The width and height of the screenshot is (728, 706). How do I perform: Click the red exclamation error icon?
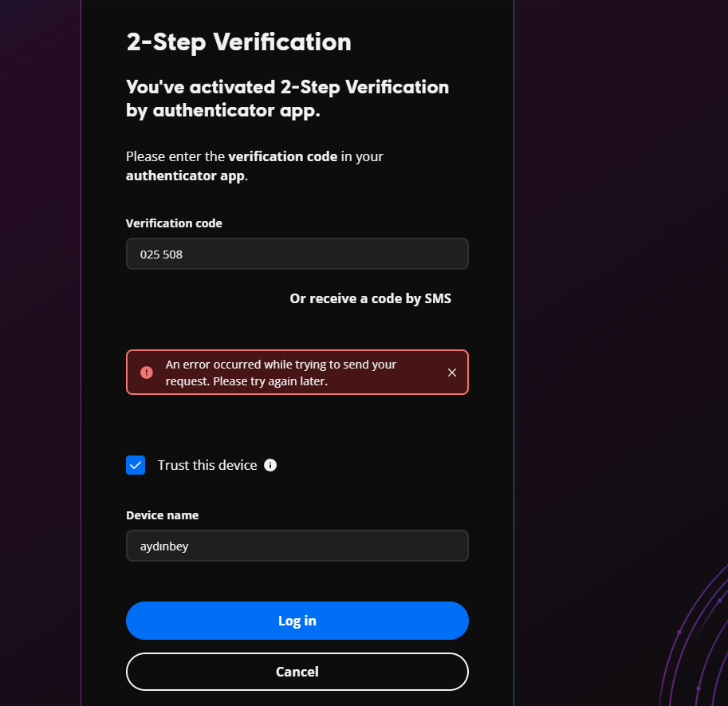pos(147,373)
